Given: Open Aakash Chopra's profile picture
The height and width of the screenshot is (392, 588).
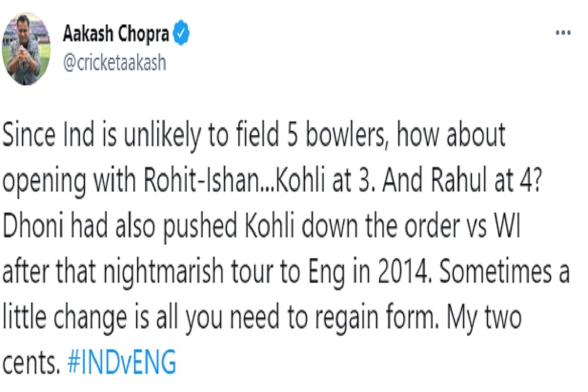Looking at the screenshot, I should [26, 49].
